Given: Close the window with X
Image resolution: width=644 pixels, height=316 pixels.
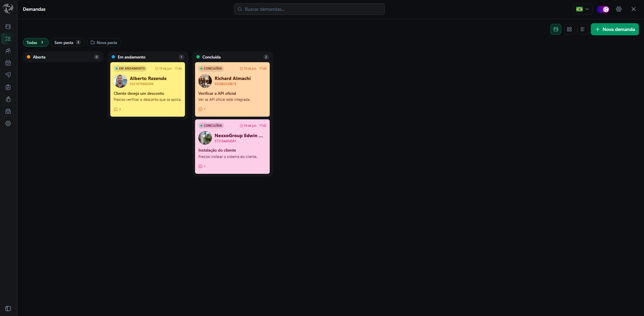Looking at the screenshot, I should [x=634, y=9].
